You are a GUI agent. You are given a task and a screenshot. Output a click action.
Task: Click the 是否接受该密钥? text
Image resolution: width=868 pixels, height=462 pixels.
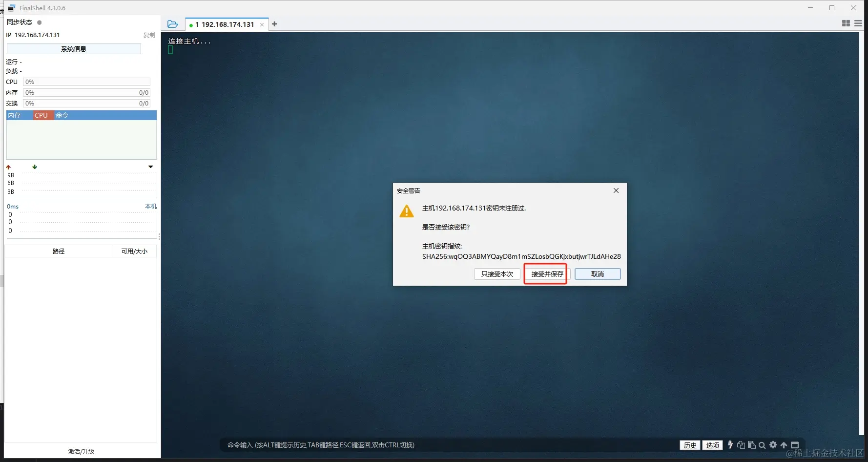tap(446, 227)
